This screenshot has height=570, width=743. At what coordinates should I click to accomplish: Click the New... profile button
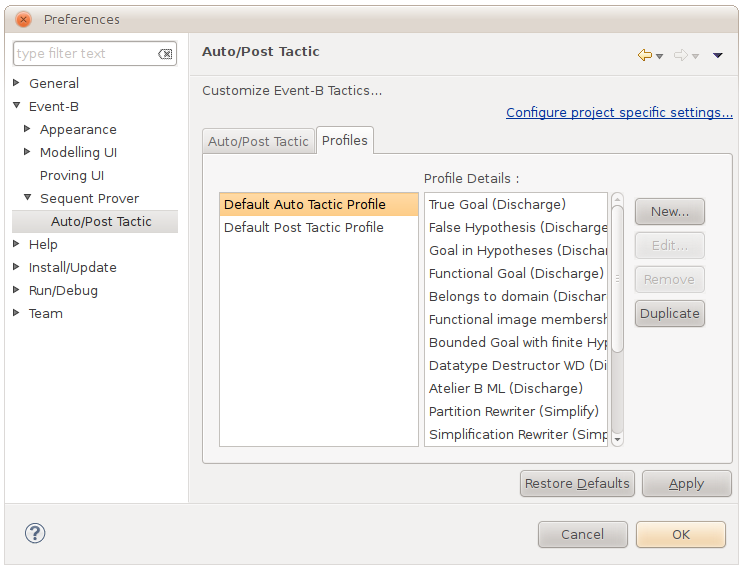click(x=669, y=211)
